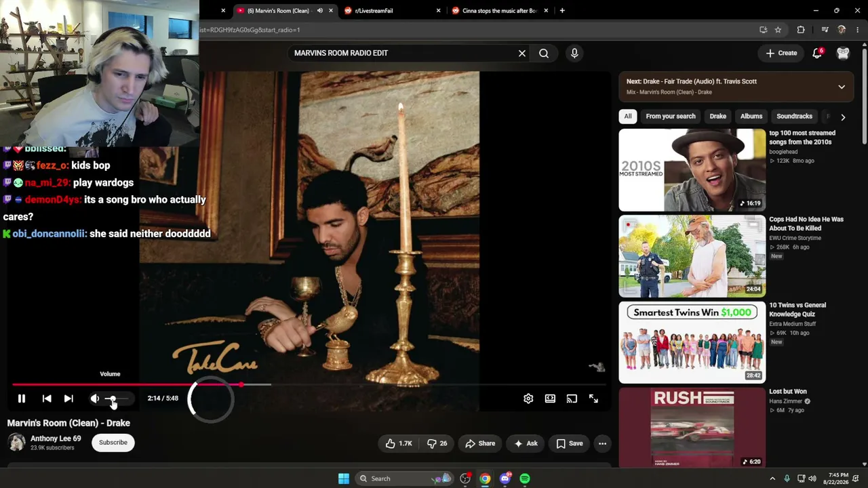Filter suggestions by Drake chip

click(x=717, y=117)
